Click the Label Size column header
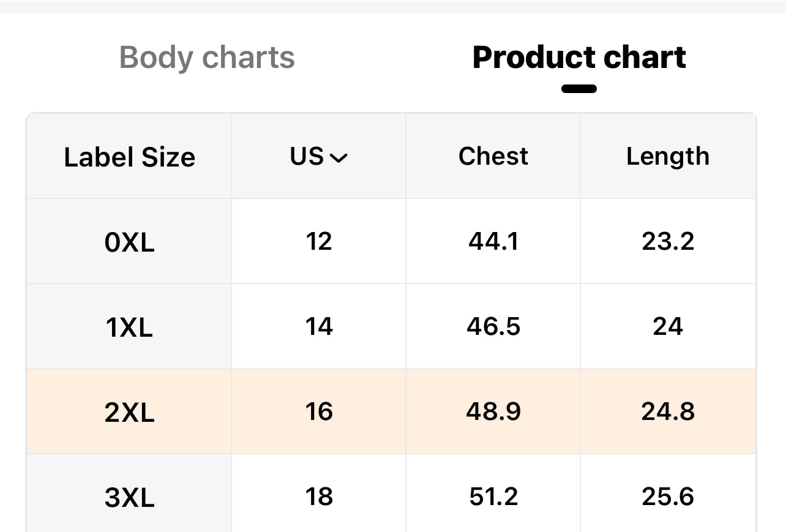 (x=129, y=157)
